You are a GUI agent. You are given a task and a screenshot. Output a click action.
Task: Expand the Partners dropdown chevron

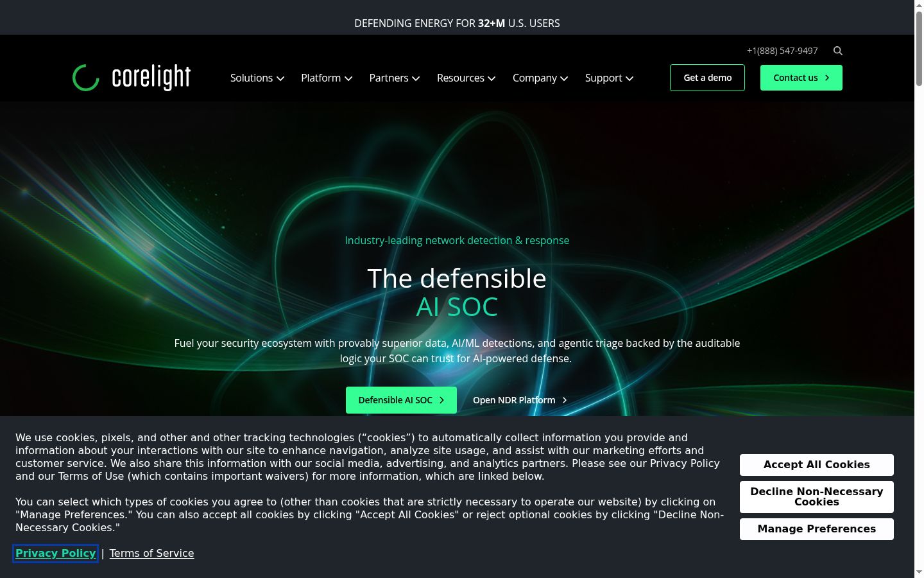[x=416, y=78]
